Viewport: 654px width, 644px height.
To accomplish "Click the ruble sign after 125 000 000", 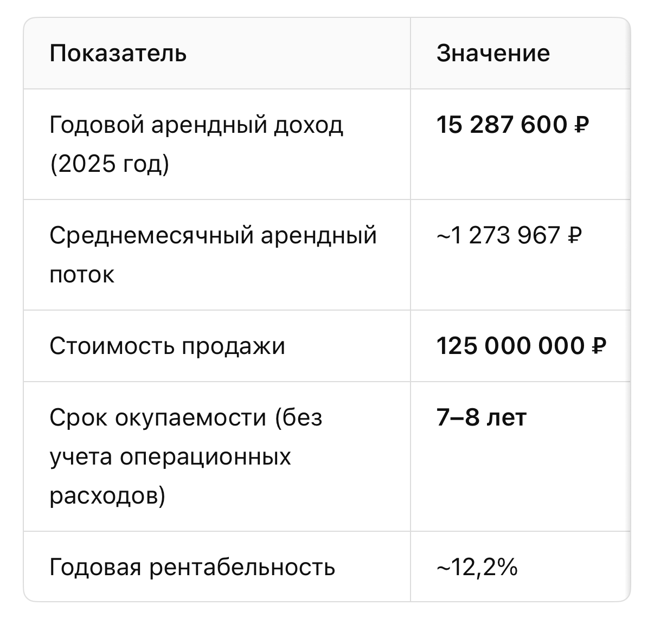I will click(598, 346).
